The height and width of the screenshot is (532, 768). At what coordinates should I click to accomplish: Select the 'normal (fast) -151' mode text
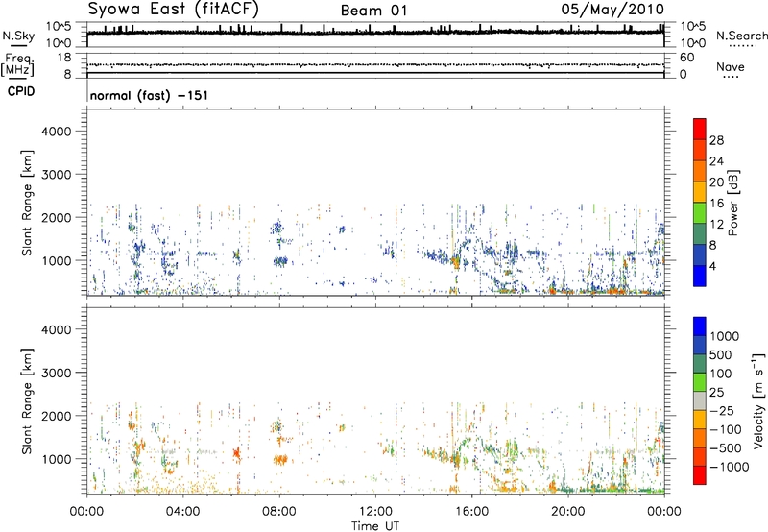149,95
